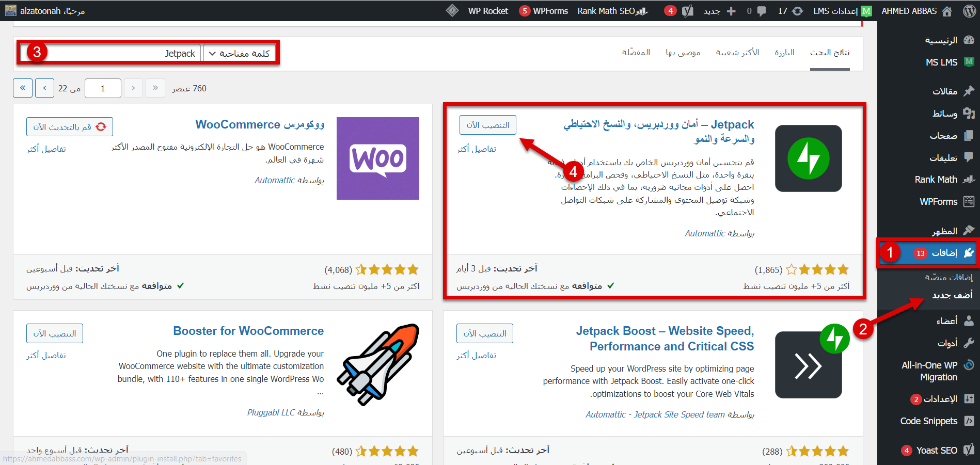Install the Jetpack plugin now

tap(487, 125)
